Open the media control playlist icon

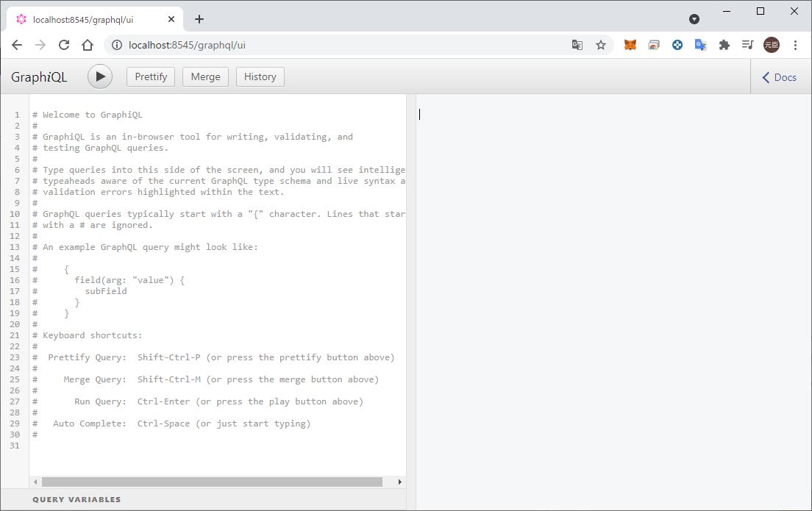tap(747, 45)
